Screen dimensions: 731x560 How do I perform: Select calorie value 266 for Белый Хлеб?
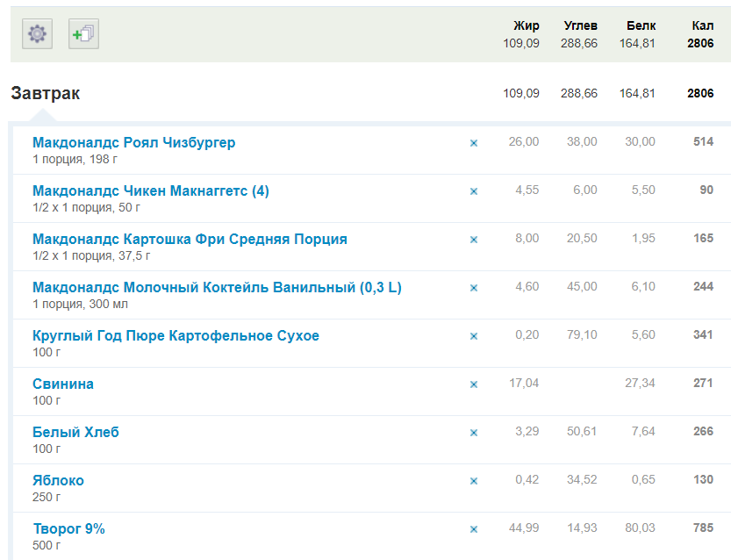click(x=704, y=431)
